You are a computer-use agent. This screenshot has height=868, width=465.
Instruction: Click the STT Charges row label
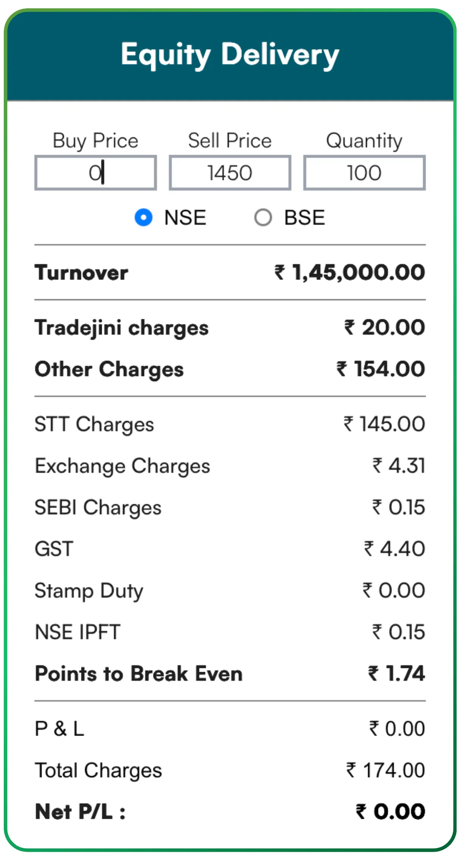click(x=94, y=424)
